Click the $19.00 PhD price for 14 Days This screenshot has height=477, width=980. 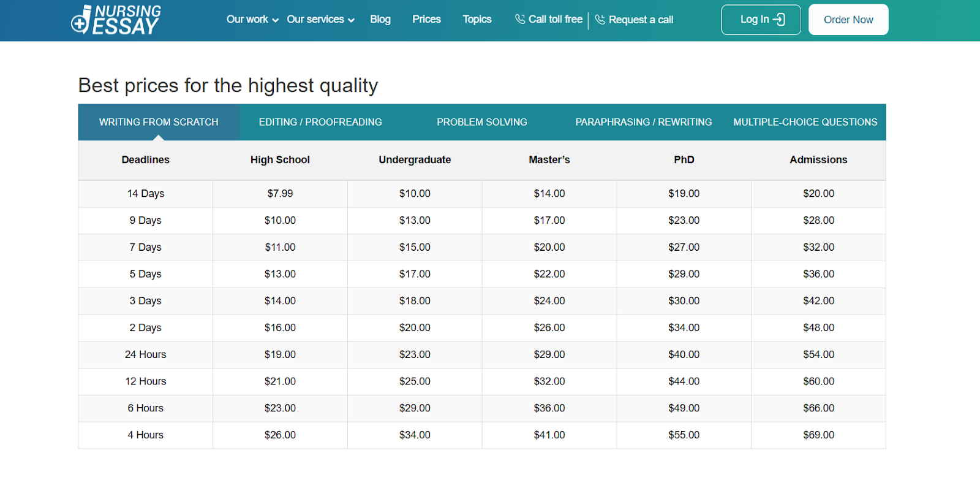click(684, 193)
